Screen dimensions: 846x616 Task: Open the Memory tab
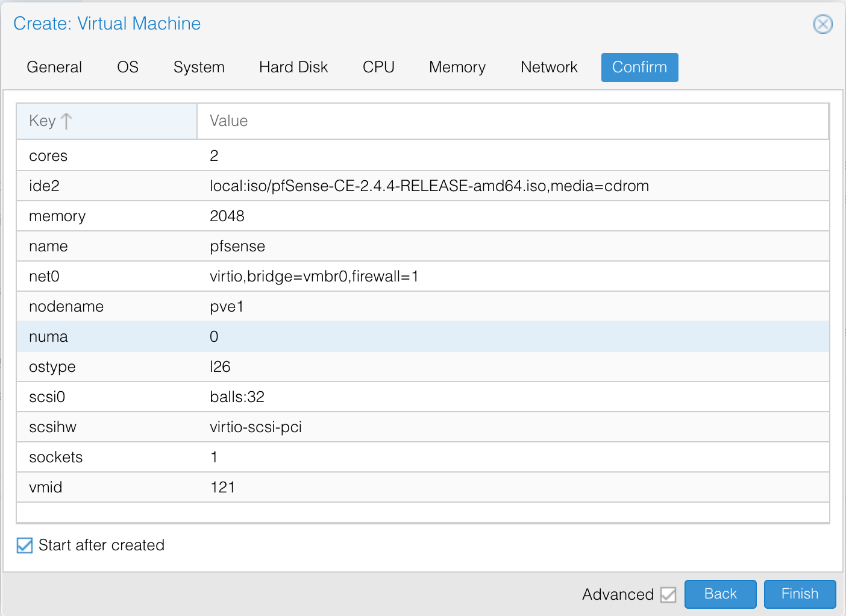(x=457, y=67)
